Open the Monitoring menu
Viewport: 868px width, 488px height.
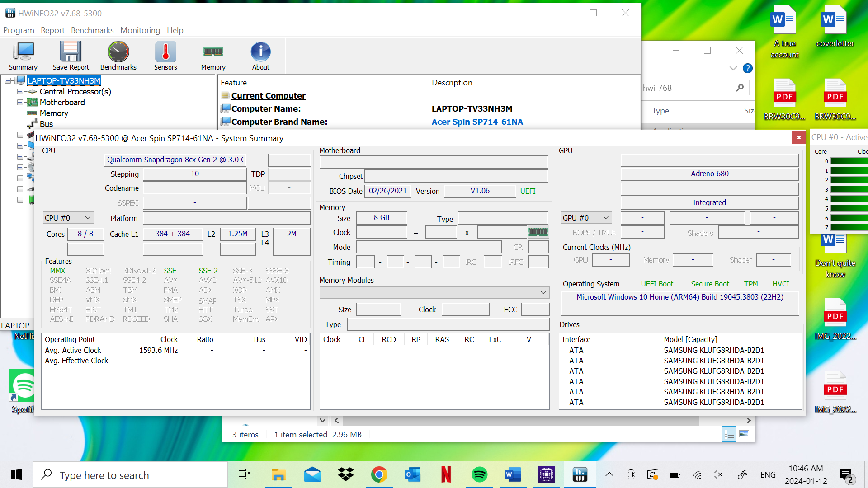click(x=140, y=30)
